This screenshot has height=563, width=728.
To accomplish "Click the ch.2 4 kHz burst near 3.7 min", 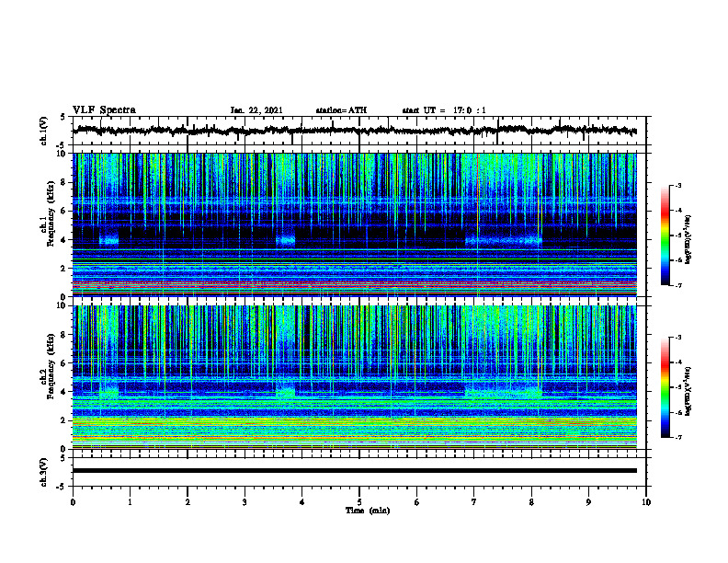I will [286, 392].
